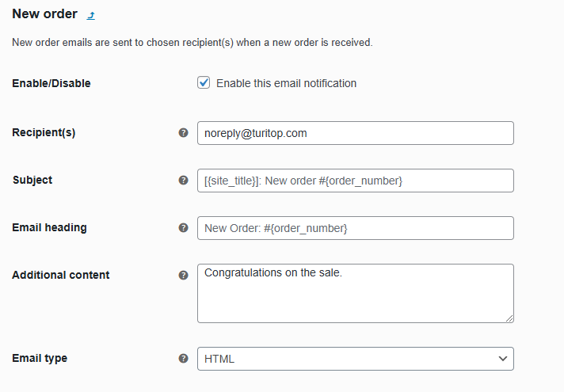Click the Enable/Disable row label
Screen dimensions: 564x392
[x=51, y=83]
